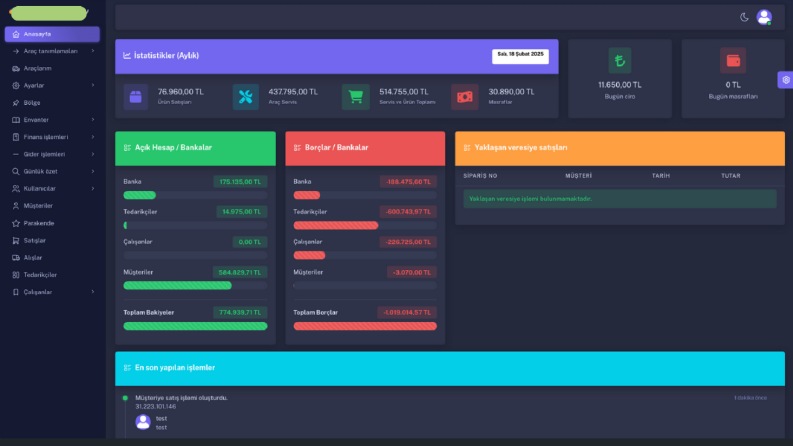
Task: Expand the Envanter submenu chevron
Action: point(93,120)
